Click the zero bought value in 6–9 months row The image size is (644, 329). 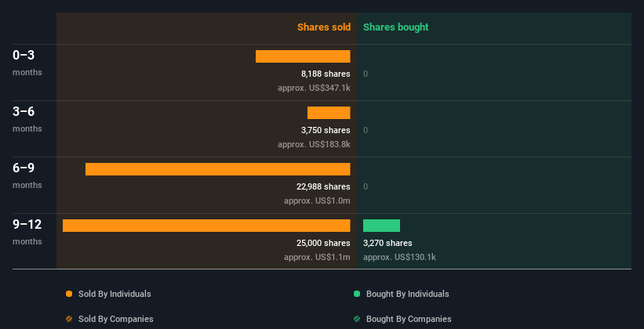tap(366, 186)
